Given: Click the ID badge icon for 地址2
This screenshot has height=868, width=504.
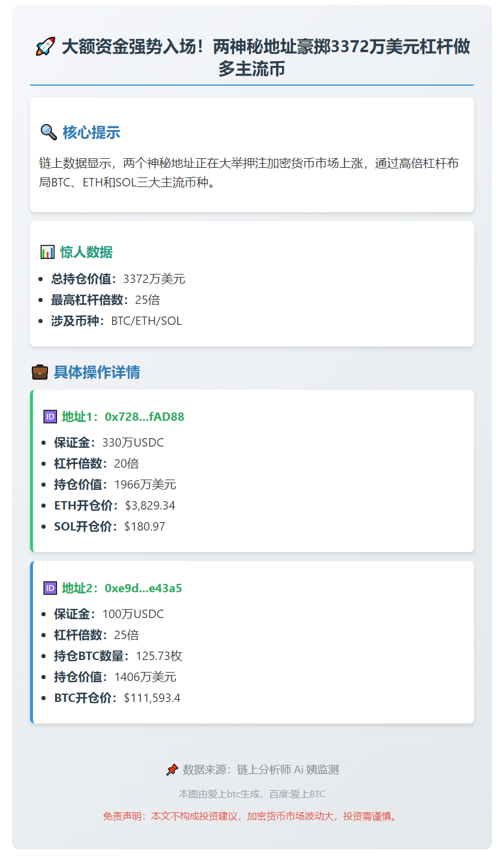Looking at the screenshot, I should pos(50,588).
